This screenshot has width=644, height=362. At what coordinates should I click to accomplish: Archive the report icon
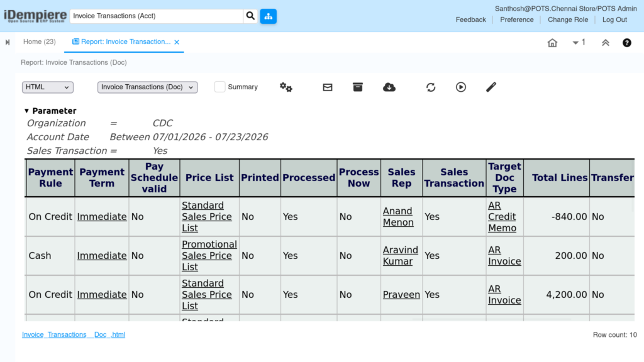point(358,87)
